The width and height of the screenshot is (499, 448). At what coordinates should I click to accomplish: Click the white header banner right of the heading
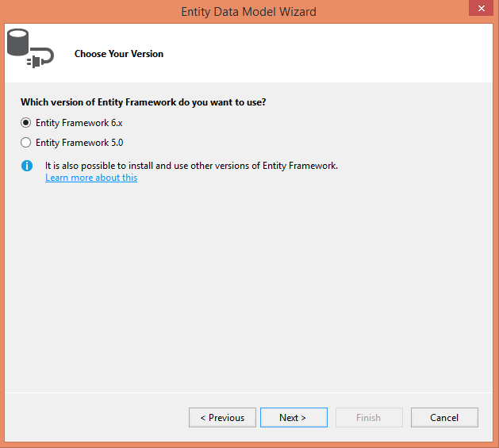[333, 54]
